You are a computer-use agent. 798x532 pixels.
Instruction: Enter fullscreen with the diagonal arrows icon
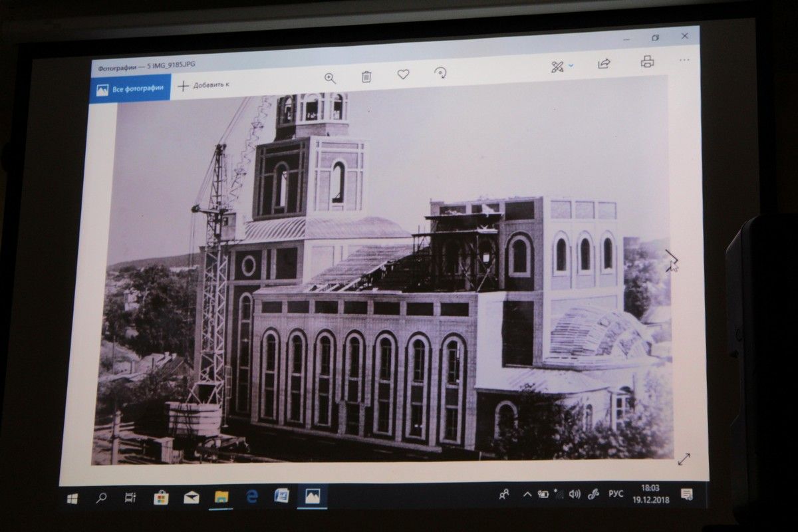click(x=684, y=459)
